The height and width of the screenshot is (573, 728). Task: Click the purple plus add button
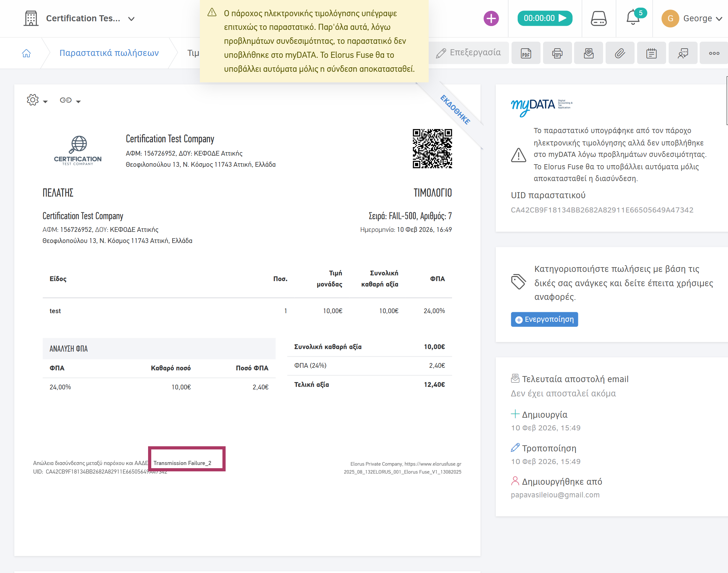(491, 18)
